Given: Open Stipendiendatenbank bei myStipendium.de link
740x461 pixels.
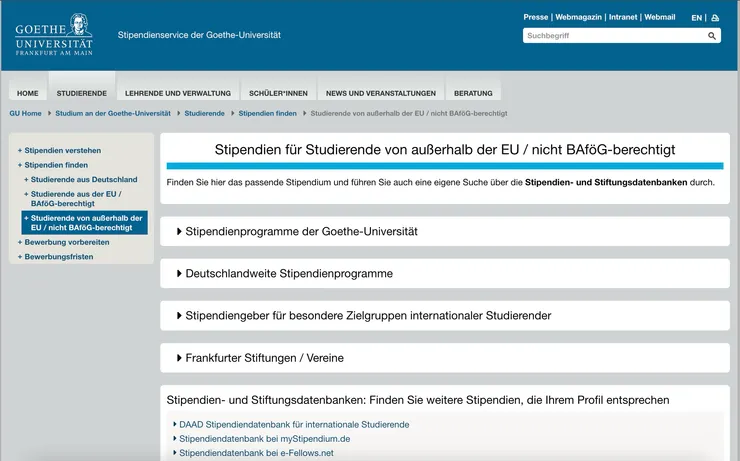Looking at the screenshot, I should [x=264, y=439].
